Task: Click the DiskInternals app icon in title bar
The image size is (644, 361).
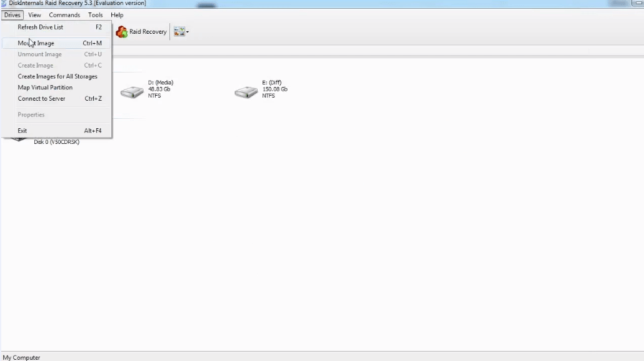Action: 4,3
